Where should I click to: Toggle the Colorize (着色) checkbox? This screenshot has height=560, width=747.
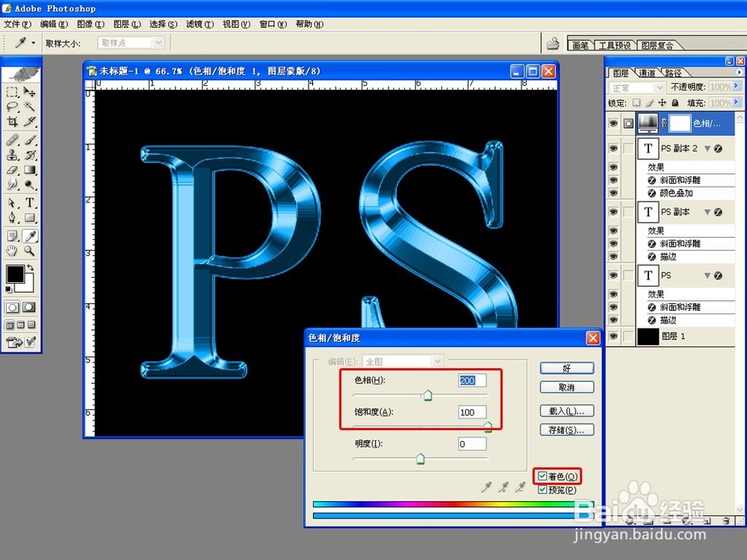(x=542, y=476)
